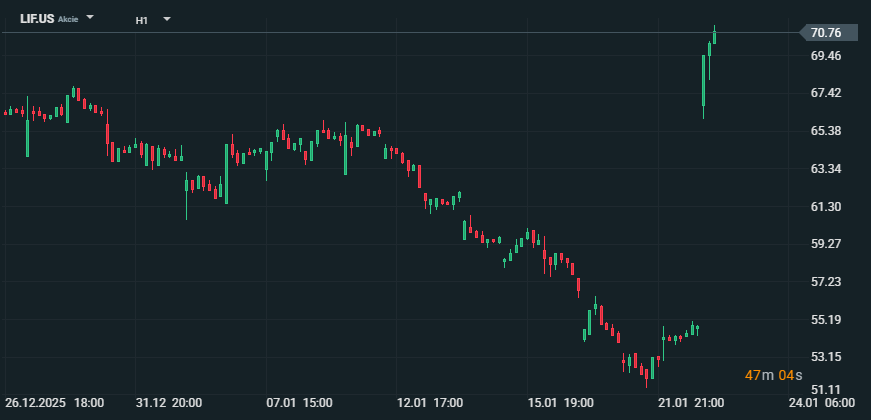Select the 51.11 price at axis bottom

826,389
